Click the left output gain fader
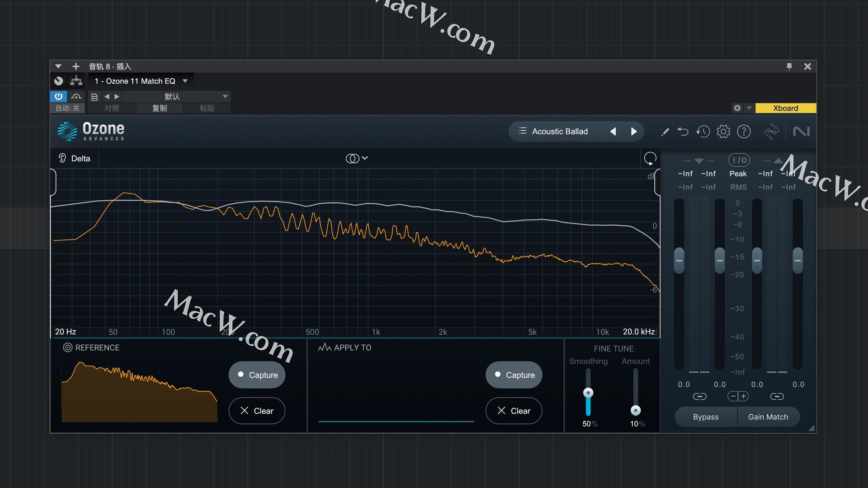This screenshot has width=868, height=488. (757, 260)
